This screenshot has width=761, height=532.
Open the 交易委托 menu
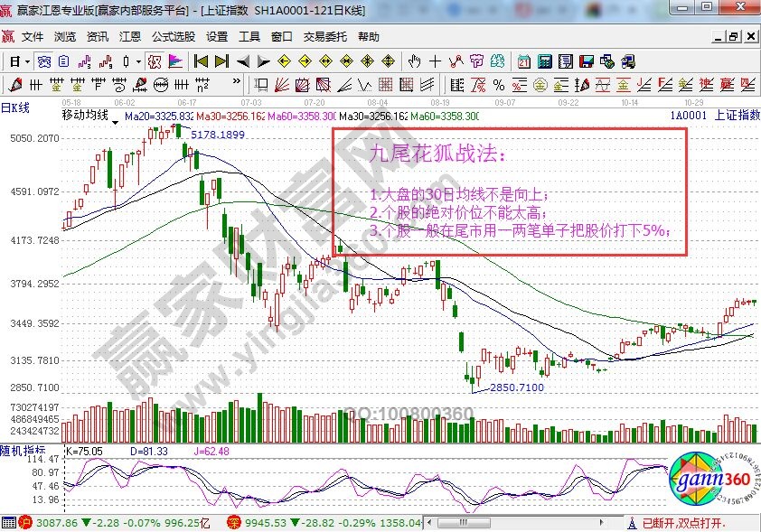click(324, 37)
